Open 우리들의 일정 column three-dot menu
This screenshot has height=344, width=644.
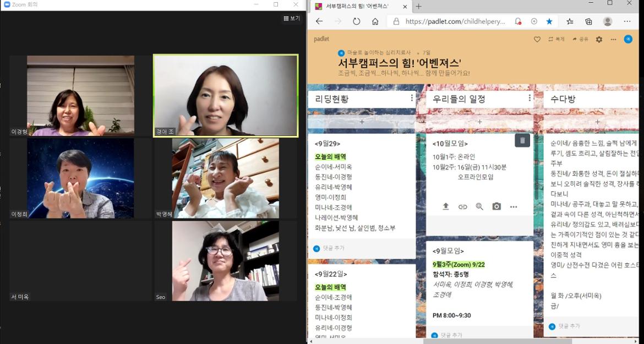(x=530, y=99)
